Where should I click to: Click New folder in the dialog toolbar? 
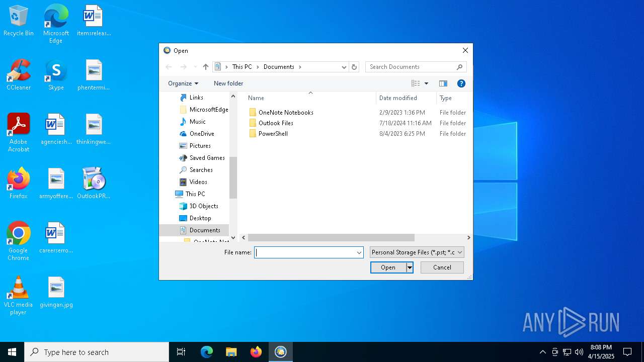click(228, 83)
